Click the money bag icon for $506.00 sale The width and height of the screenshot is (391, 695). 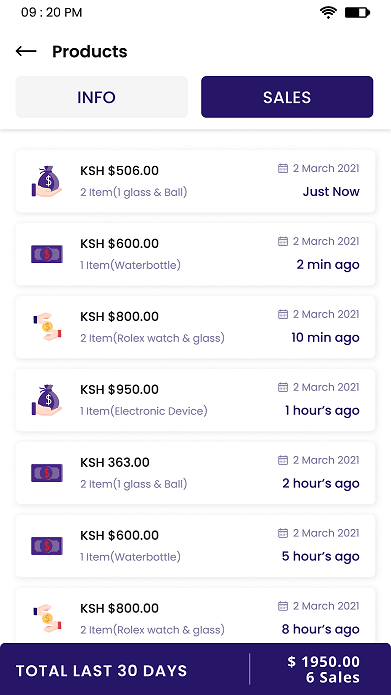click(x=47, y=181)
